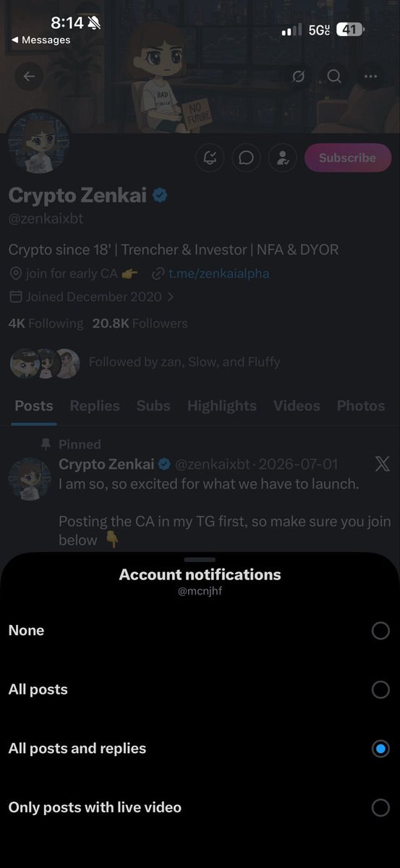Viewport: 400px width, 868px height.
Task: Tap the back arrow icon
Action: point(29,76)
